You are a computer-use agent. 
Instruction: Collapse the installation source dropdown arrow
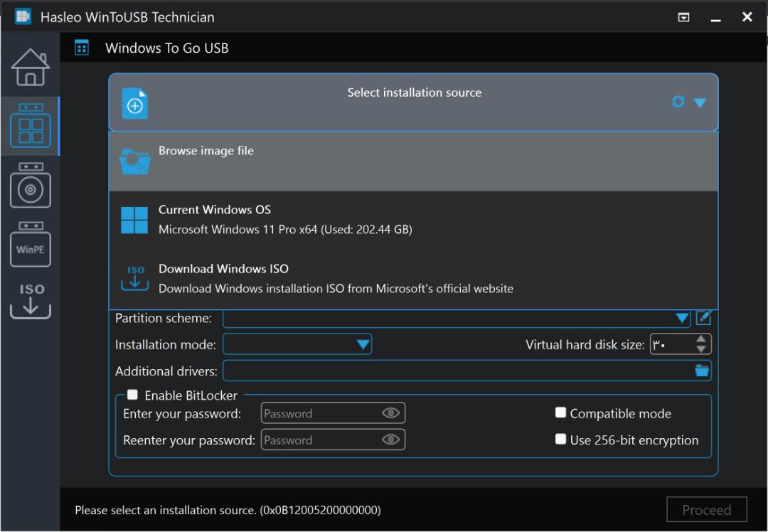click(700, 102)
